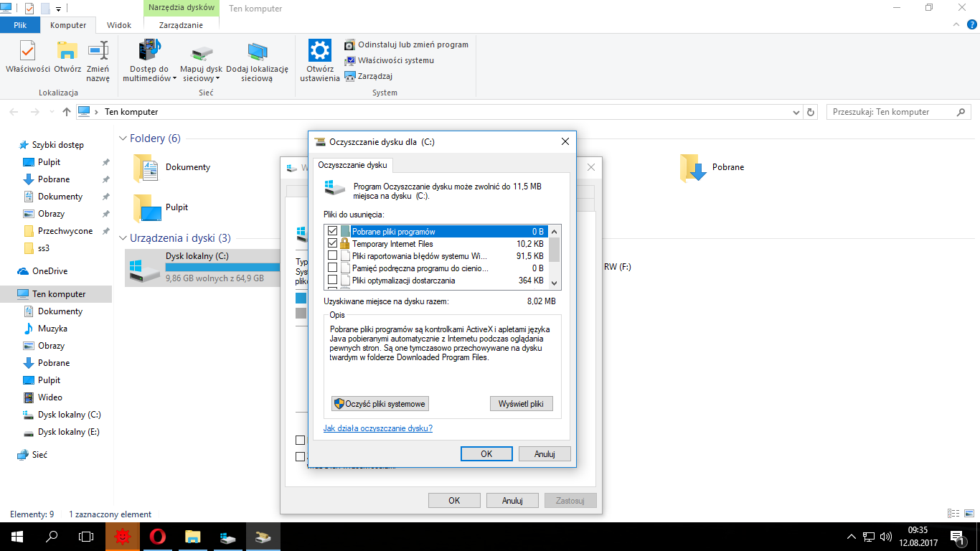Expand Mapuj dysk sieciowy dropdown
This screenshot has height=551, width=980.
pyautogui.click(x=217, y=79)
